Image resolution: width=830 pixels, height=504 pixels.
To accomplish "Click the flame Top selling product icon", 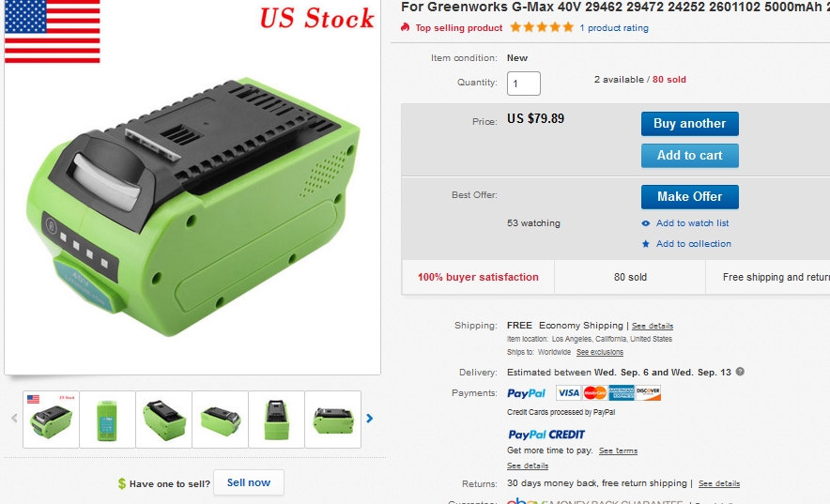I will tap(405, 27).
